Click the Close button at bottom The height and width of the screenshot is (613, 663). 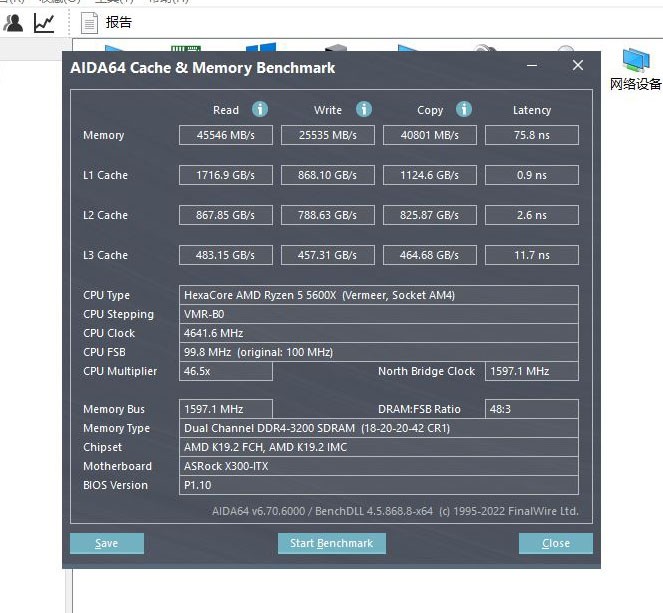pyautogui.click(x=556, y=543)
